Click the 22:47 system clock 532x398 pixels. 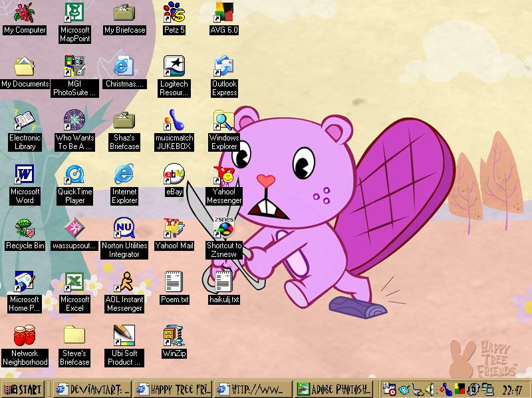(x=511, y=390)
